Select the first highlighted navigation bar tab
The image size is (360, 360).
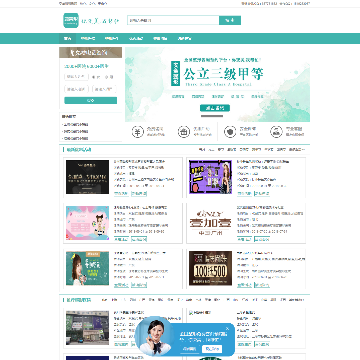tap(68, 39)
